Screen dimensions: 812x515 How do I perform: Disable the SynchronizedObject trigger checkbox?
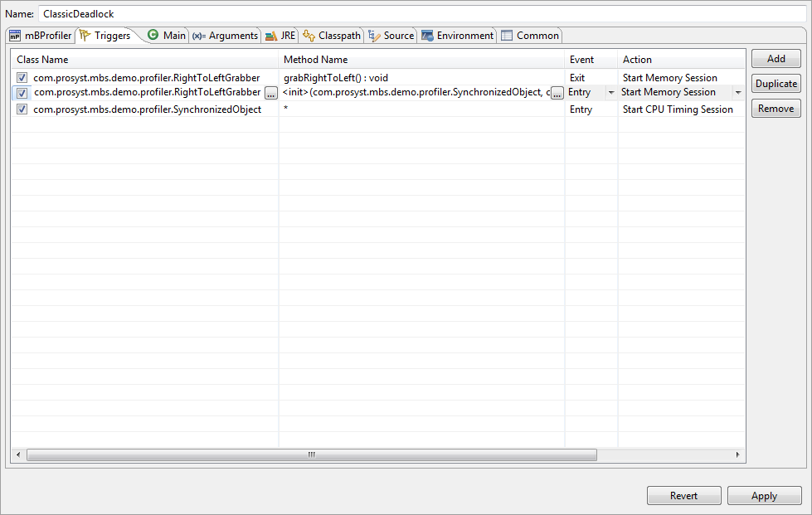coord(22,109)
